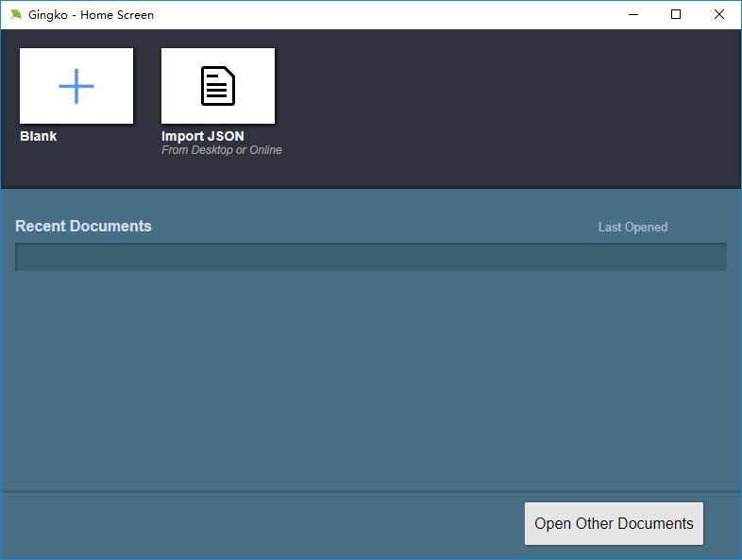The height and width of the screenshot is (560, 742).
Task: Click the Gingko leaf icon in title bar
Action: tap(16, 14)
